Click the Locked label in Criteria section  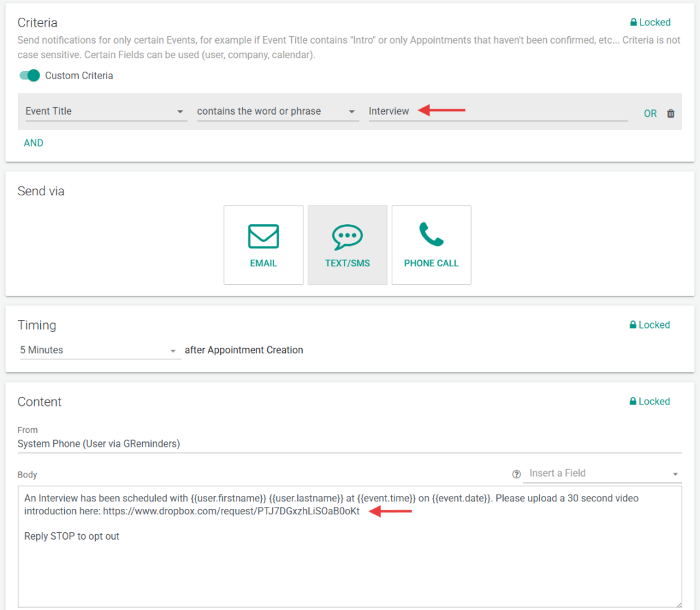click(x=654, y=23)
